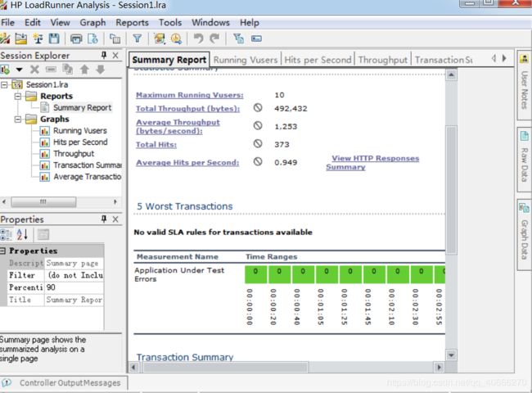
Task: Open the Average Hits per Second link
Action: pos(187,163)
